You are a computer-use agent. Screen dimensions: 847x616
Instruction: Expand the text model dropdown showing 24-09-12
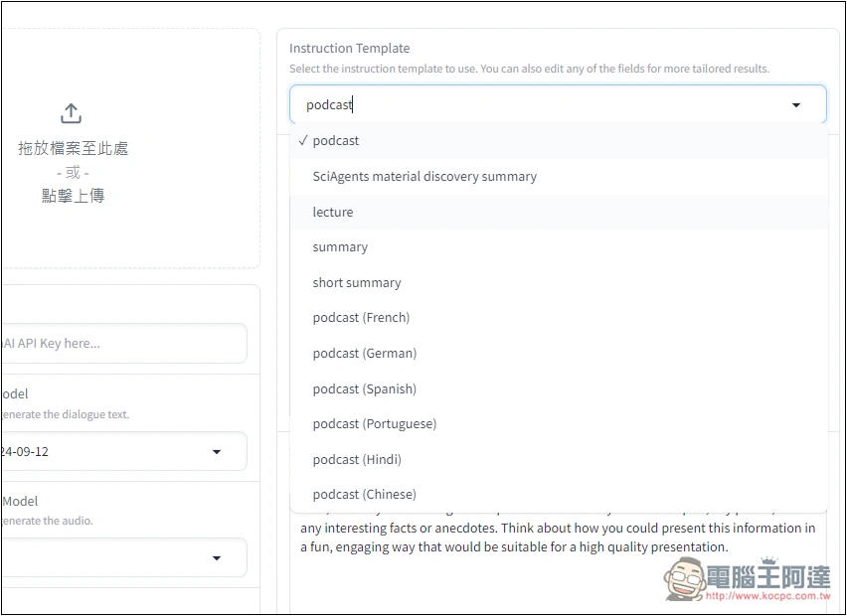click(123, 451)
